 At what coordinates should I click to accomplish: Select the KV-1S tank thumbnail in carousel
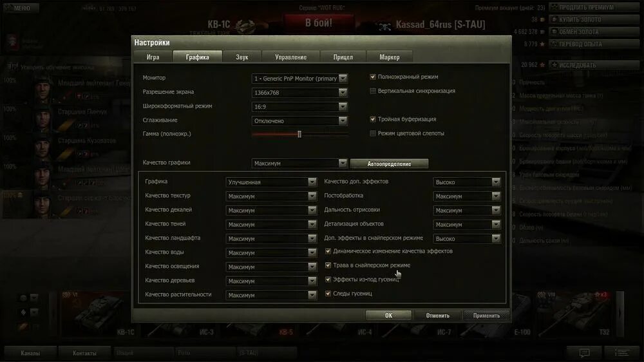[x=98, y=313]
